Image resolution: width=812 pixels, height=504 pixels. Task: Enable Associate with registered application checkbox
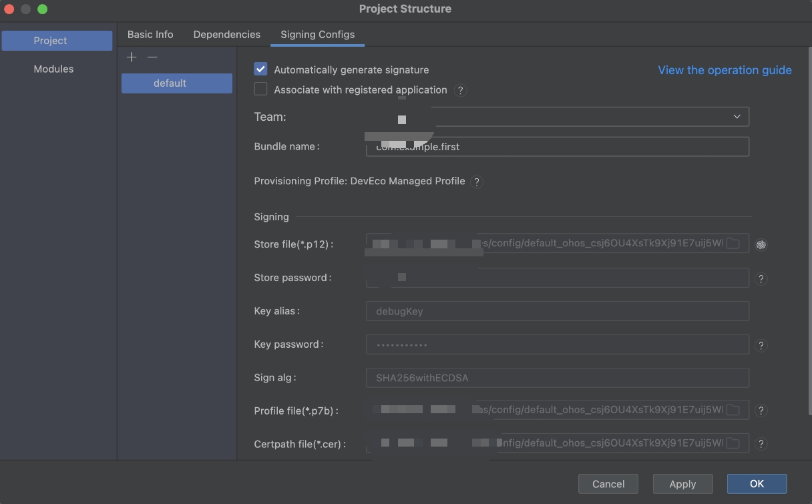[260, 89]
